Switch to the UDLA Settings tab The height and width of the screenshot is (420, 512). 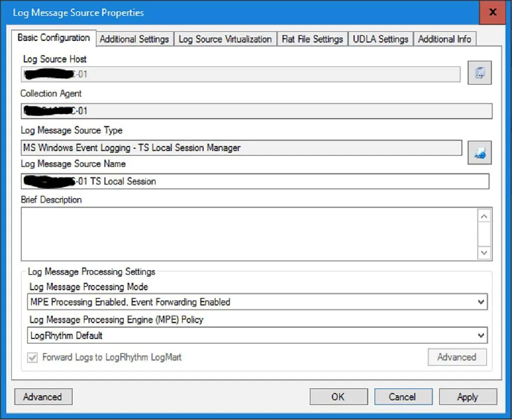pyautogui.click(x=380, y=38)
